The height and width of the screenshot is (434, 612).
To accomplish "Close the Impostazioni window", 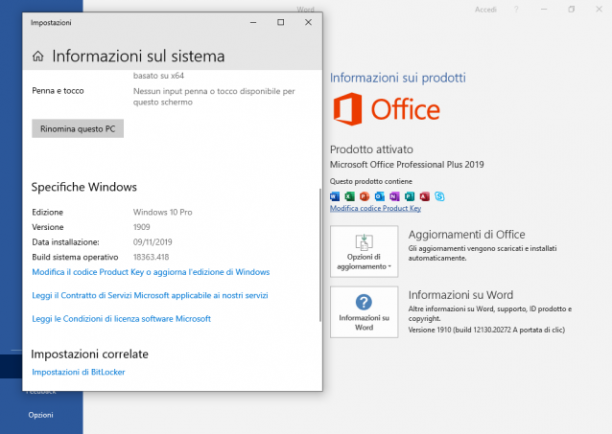I will pyautogui.click(x=308, y=23).
